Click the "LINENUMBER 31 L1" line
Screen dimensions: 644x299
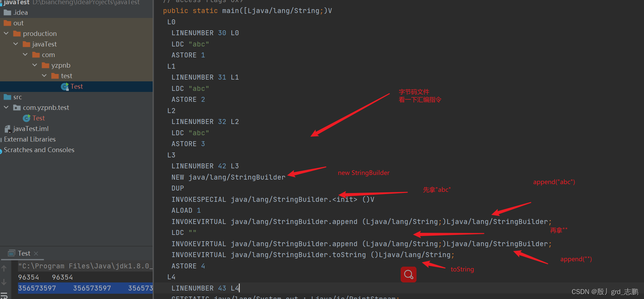coord(205,77)
